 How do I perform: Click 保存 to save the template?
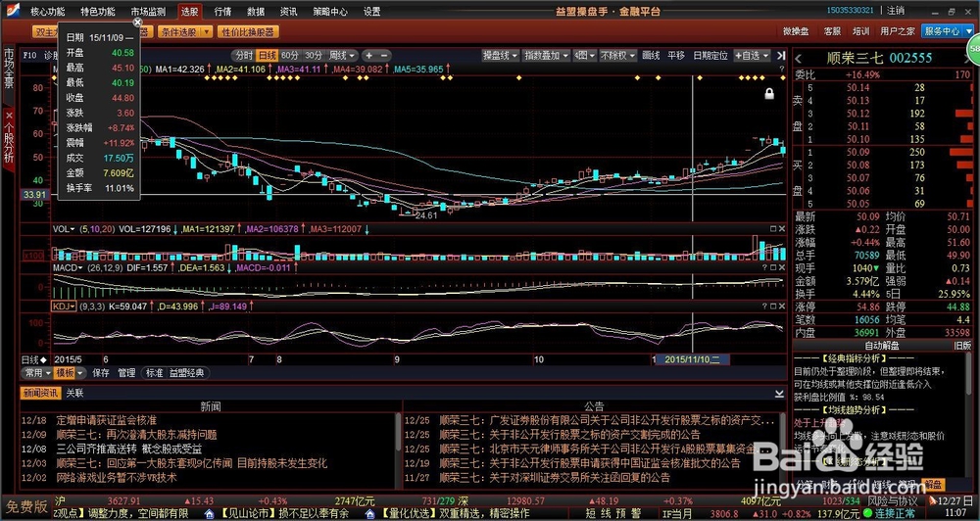[101, 373]
